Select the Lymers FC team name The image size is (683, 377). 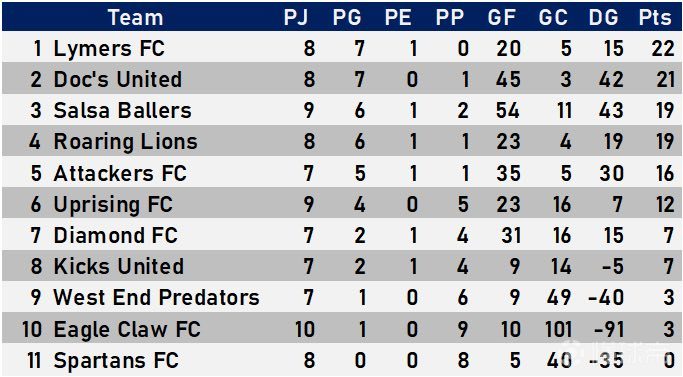point(109,48)
